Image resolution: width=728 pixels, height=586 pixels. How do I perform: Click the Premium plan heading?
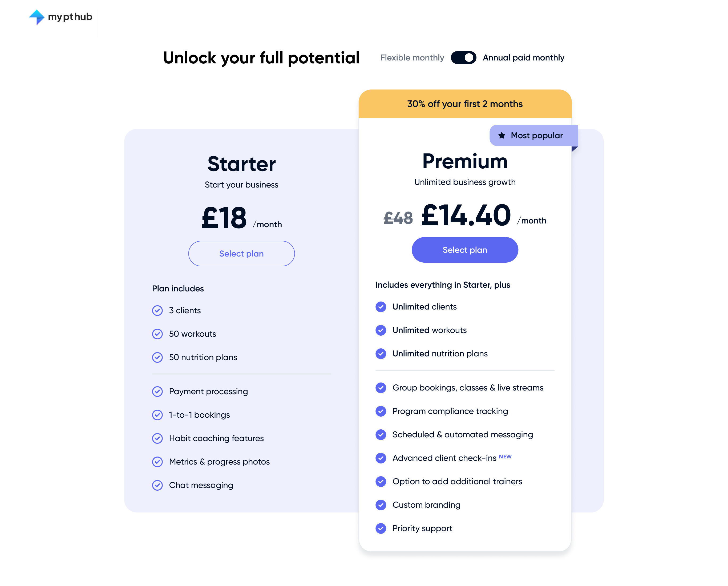coord(465,161)
